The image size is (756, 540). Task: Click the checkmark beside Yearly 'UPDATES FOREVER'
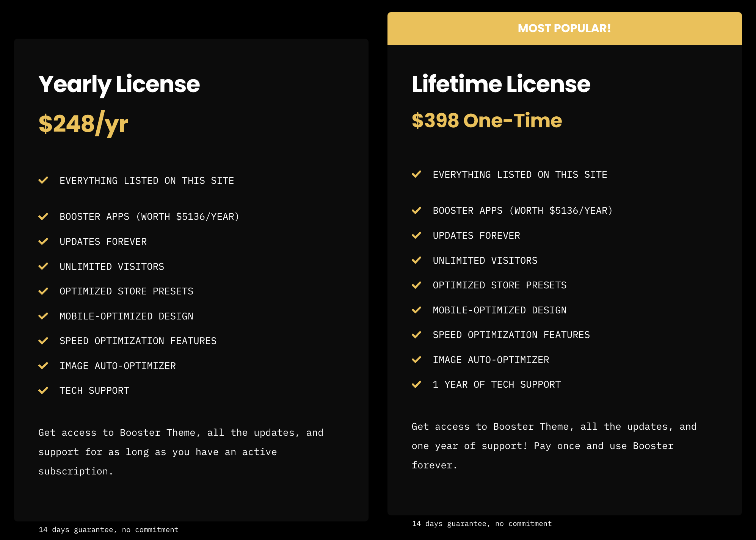pyautogui.click(x=43, y=241)
